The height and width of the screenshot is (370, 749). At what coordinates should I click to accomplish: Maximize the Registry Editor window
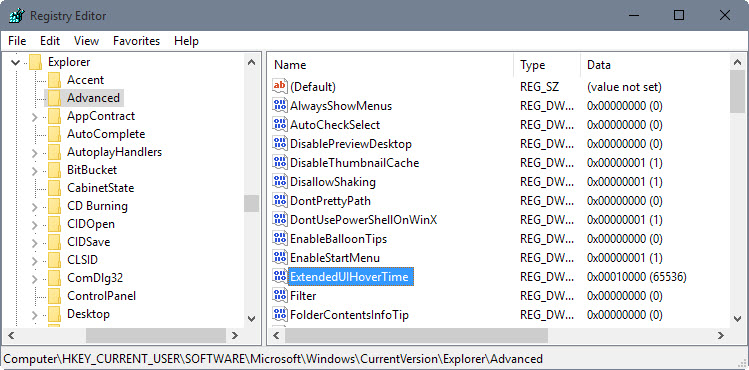pyautogui.click(x=679, y=15)
